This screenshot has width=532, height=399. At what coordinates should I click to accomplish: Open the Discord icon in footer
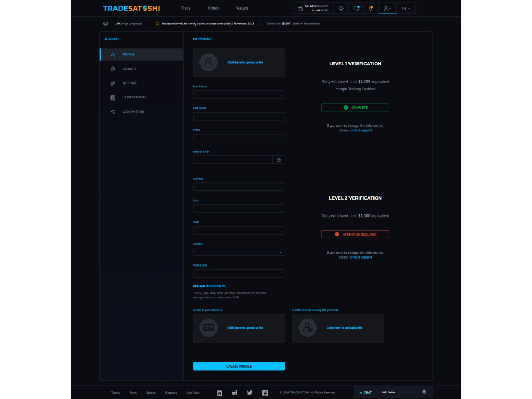click(220, 393)
